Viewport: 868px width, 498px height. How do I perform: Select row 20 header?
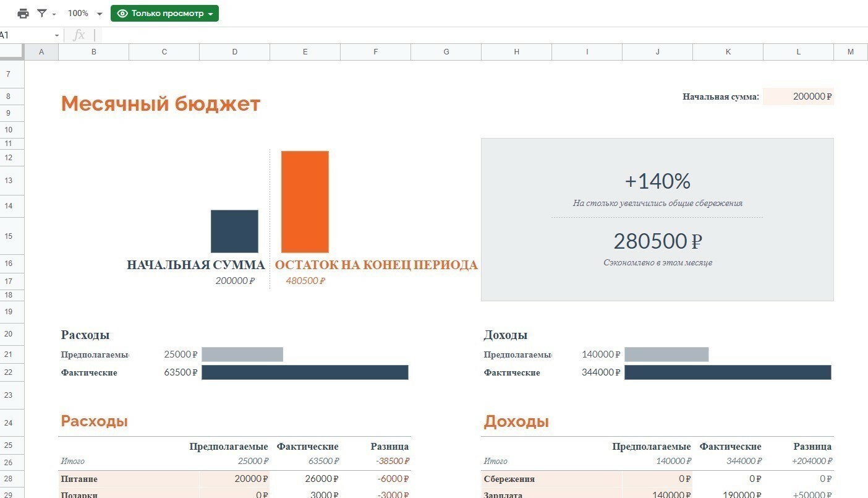(x=12, y=334)
